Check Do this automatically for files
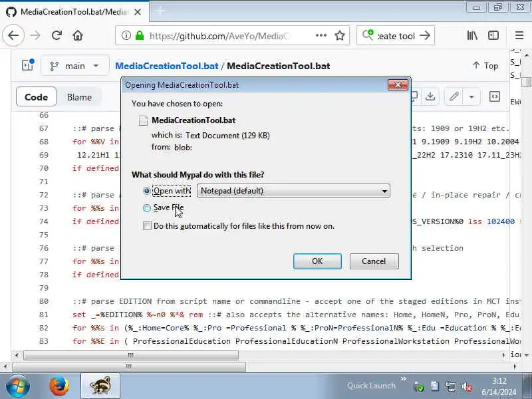 147,226
